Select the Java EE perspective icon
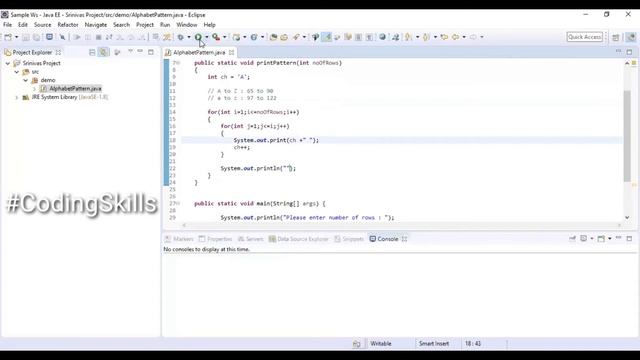Image resolution: width=640 pixels, height=360 pixels. click(x=631, y=37)
